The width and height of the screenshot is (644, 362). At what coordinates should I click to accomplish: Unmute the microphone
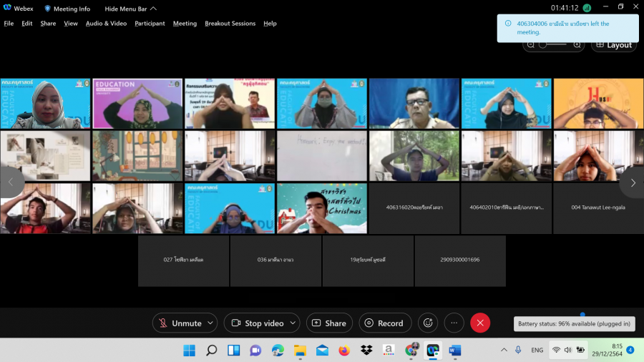[180, 323]
